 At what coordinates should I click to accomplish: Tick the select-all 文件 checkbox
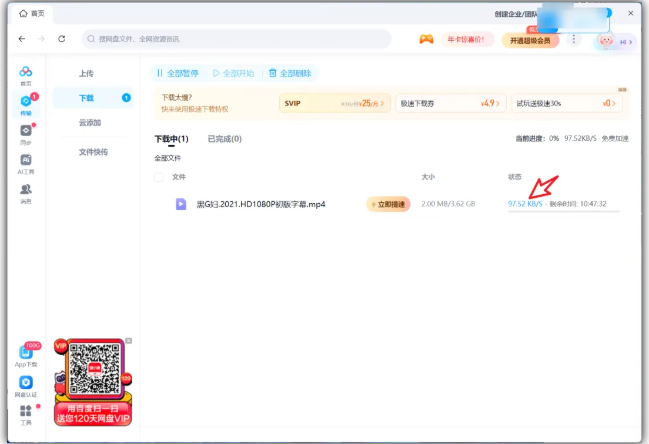point(159,177)
